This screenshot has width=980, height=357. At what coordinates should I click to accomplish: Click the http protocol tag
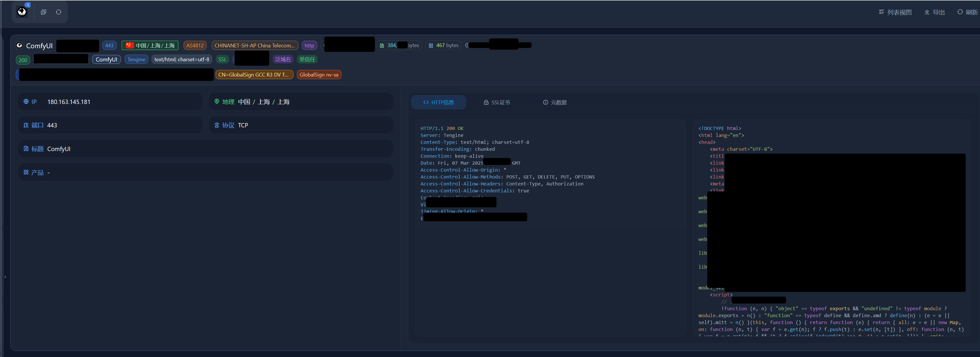(309, 46)
